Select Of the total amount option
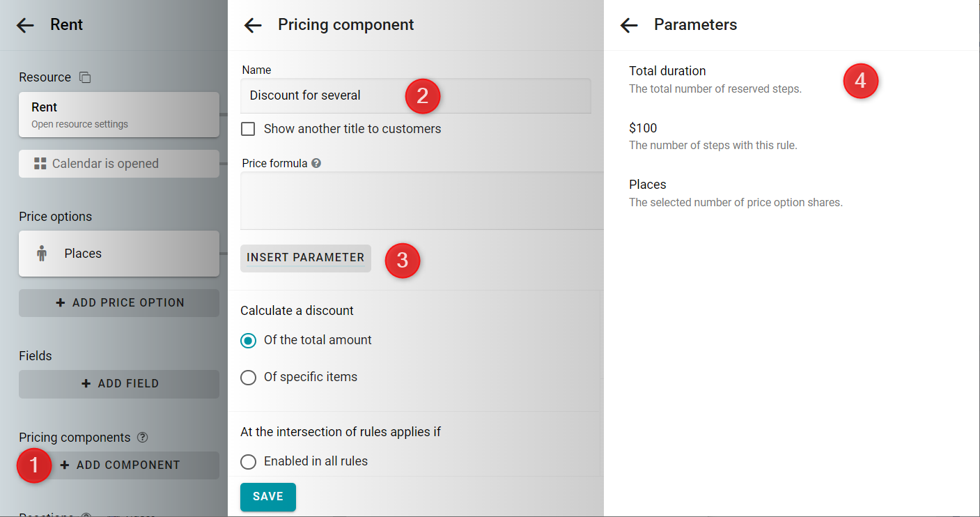This screenshot has width=980, height=517. click(248, 341)
